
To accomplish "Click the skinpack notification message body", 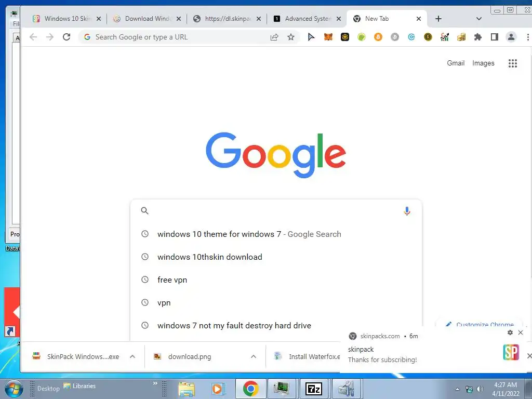I will (382, 360).
